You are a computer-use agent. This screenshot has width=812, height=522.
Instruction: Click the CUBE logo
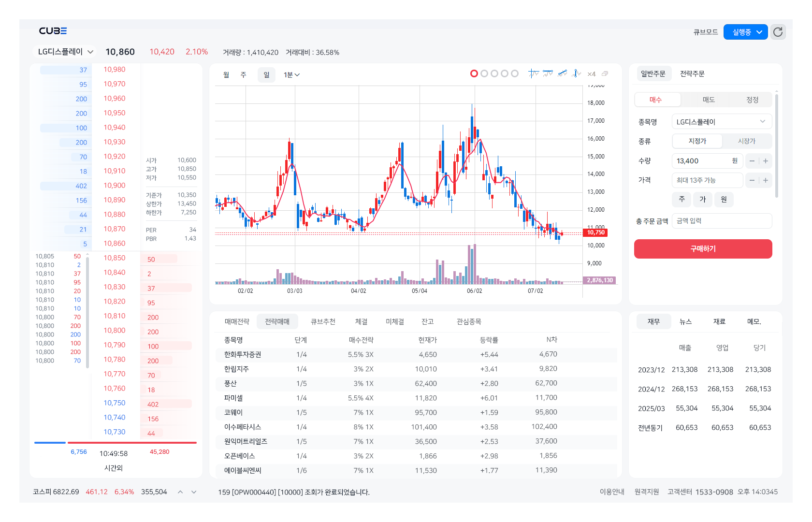(x=53, y=31)
